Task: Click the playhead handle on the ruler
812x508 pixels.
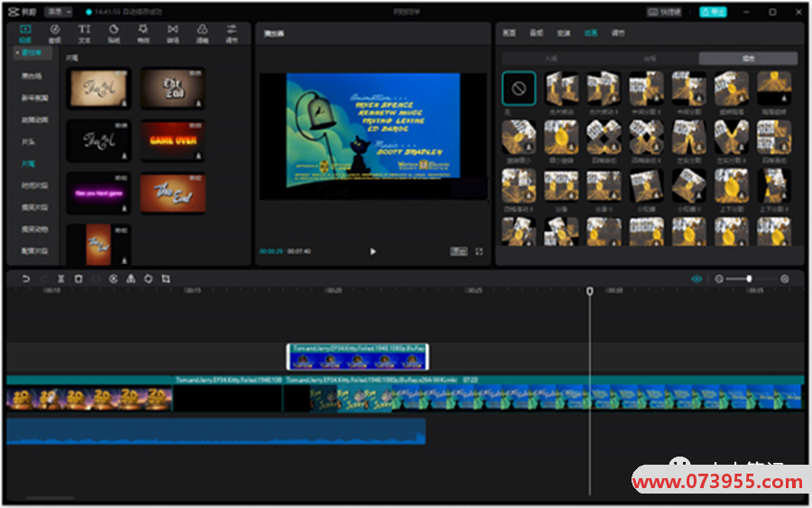Action: coord(589,291)
